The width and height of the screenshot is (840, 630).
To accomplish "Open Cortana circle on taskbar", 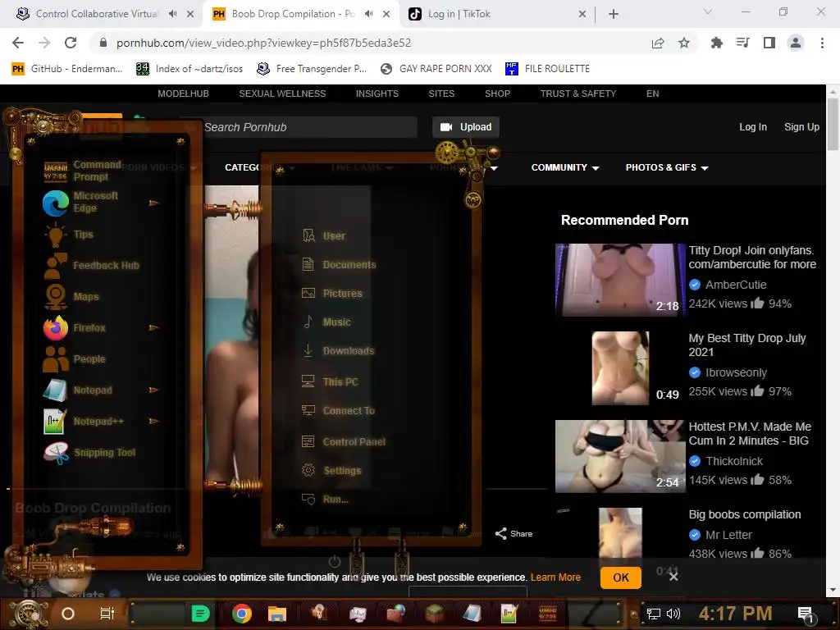I will pos(68,614).
